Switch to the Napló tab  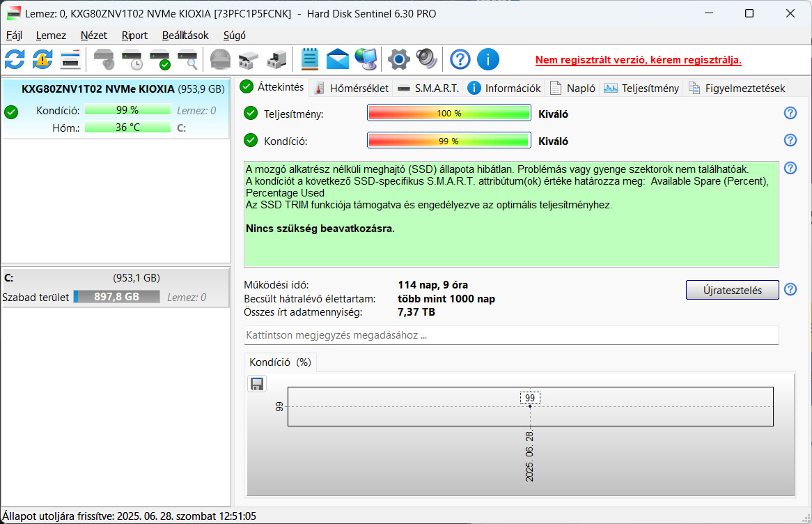click(572, 88)
